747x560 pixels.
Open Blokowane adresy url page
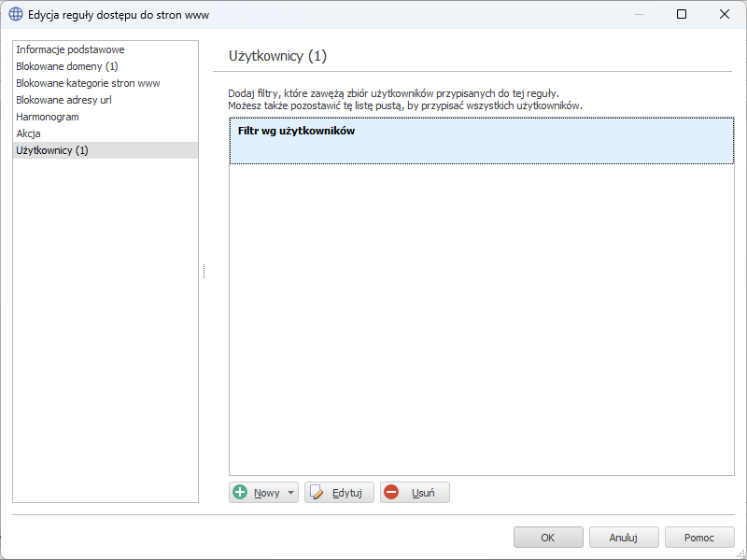point(63,100)
